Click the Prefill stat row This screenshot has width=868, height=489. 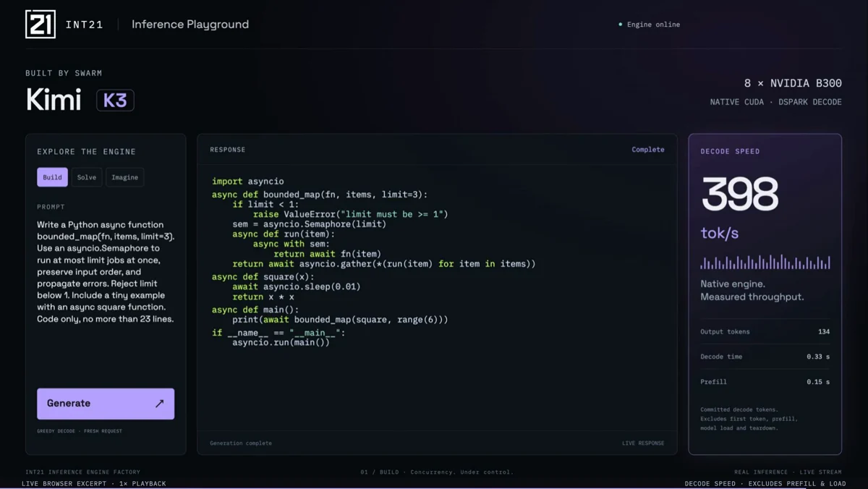click(765, 382)
